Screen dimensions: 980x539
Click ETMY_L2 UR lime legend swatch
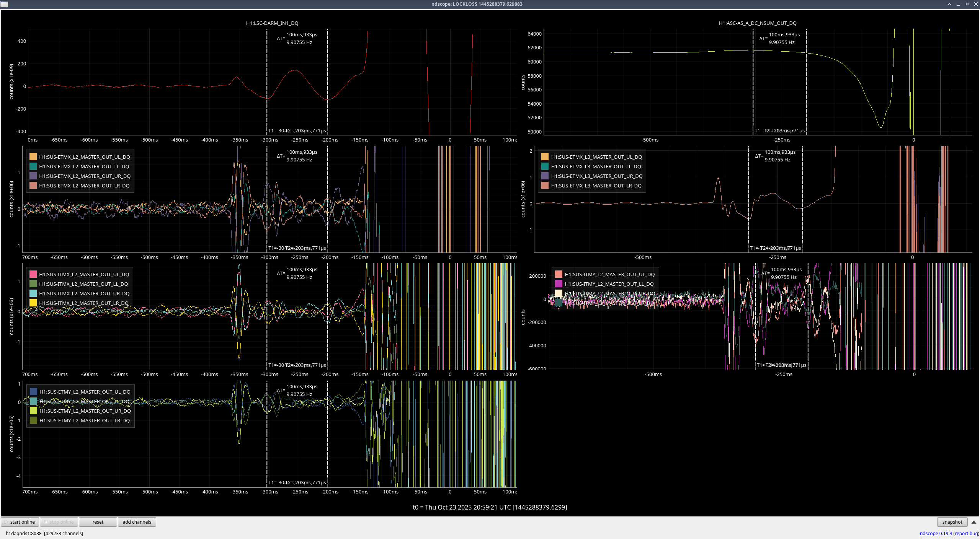[33, 411]
